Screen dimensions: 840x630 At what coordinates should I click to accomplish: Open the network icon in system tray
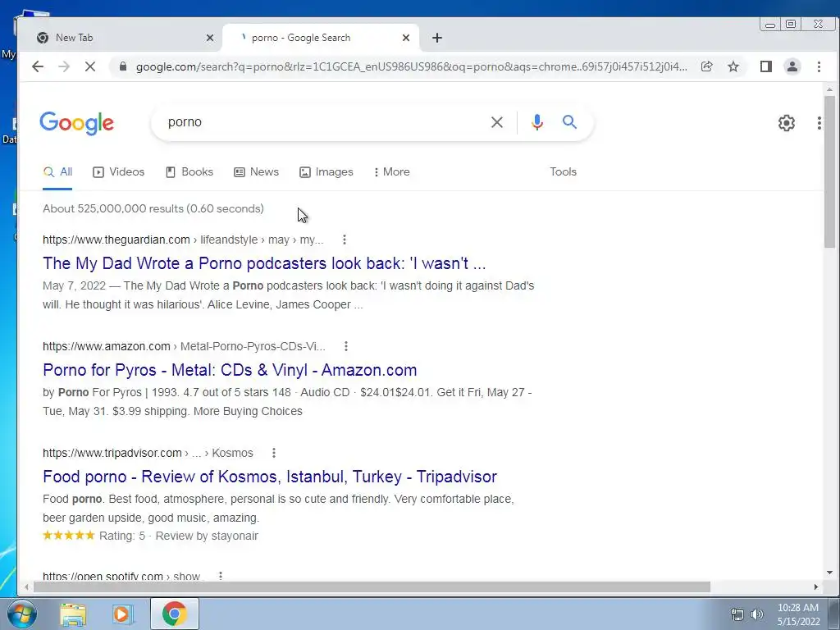tap(737, 614)
